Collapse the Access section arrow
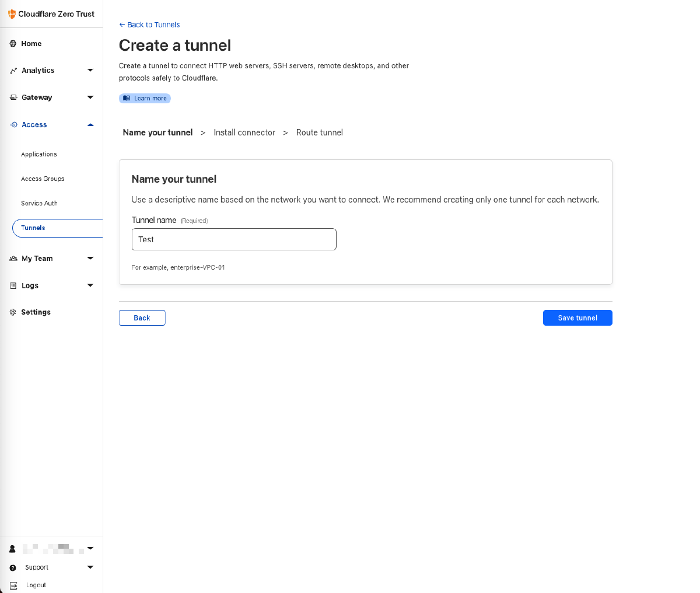This screenshot has height=593, width=700. pos(90,125)
